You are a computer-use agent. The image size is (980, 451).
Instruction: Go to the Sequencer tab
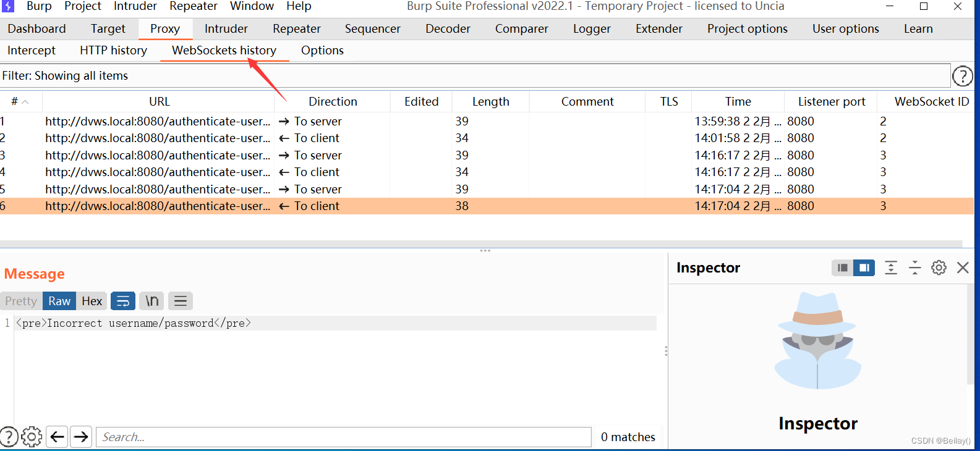pyautogui.click(x=372, y=28)
